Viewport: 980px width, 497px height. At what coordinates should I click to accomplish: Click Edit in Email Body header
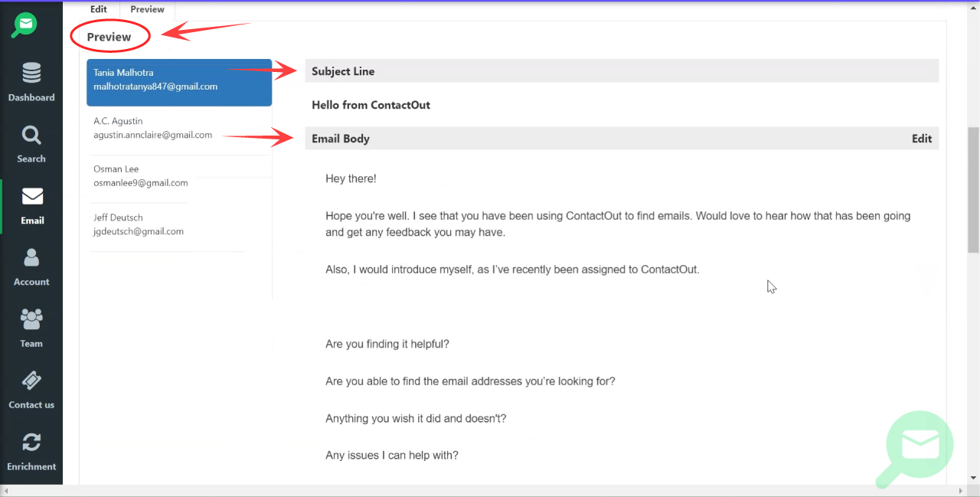pyautogui.click(x=922, y=139)
